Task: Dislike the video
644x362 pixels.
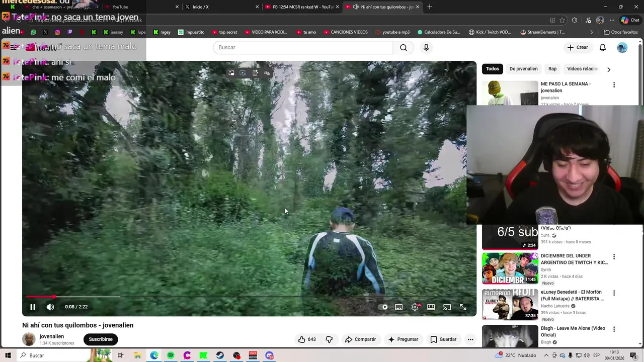Action: tap(329, 339)
